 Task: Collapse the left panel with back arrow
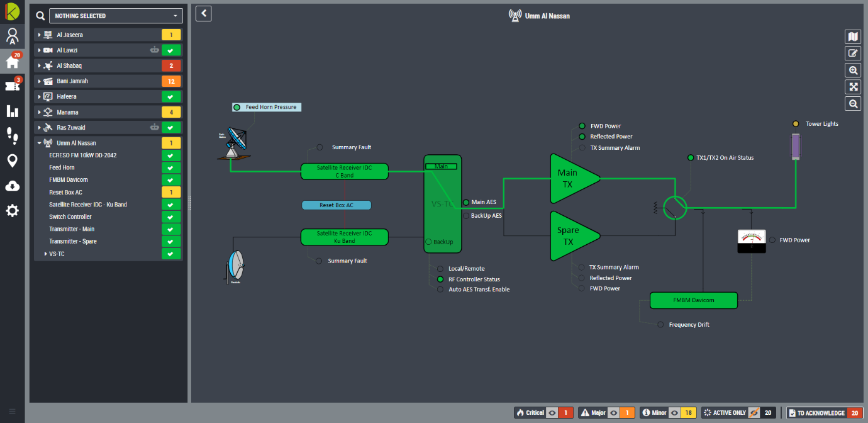[x=203, y=13]
